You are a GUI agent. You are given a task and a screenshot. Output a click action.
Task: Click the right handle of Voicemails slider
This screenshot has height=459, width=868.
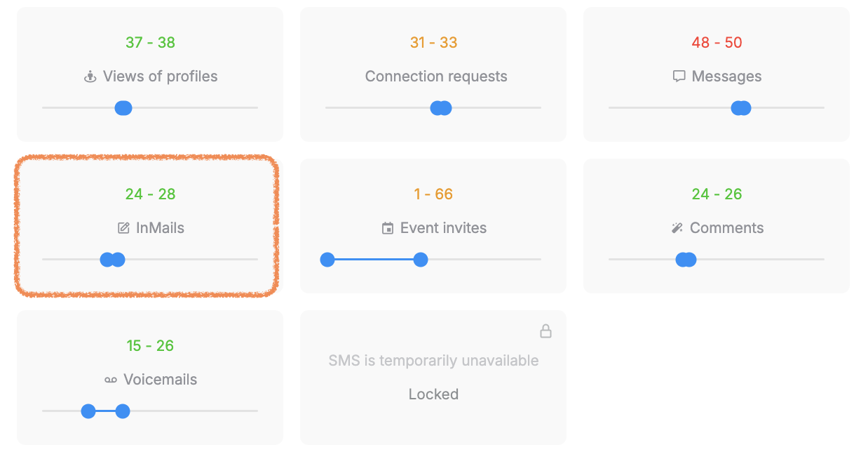coord(123,411)
